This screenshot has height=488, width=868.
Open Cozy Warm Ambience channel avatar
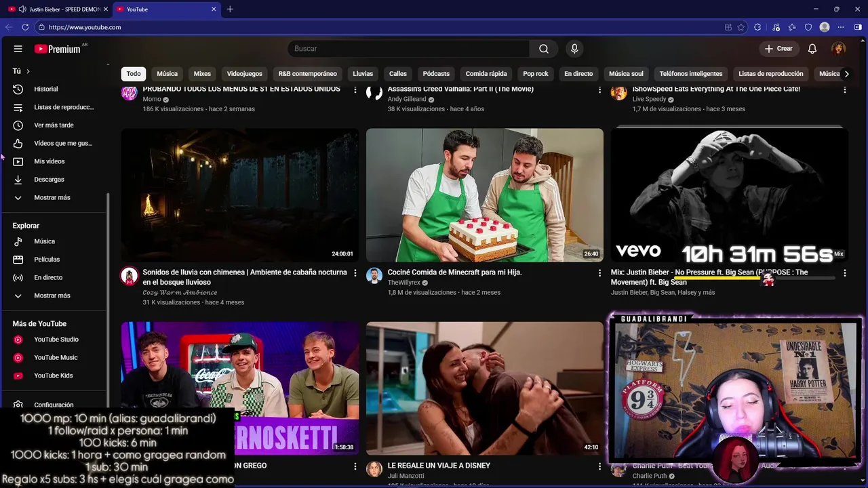pos(129,275)
